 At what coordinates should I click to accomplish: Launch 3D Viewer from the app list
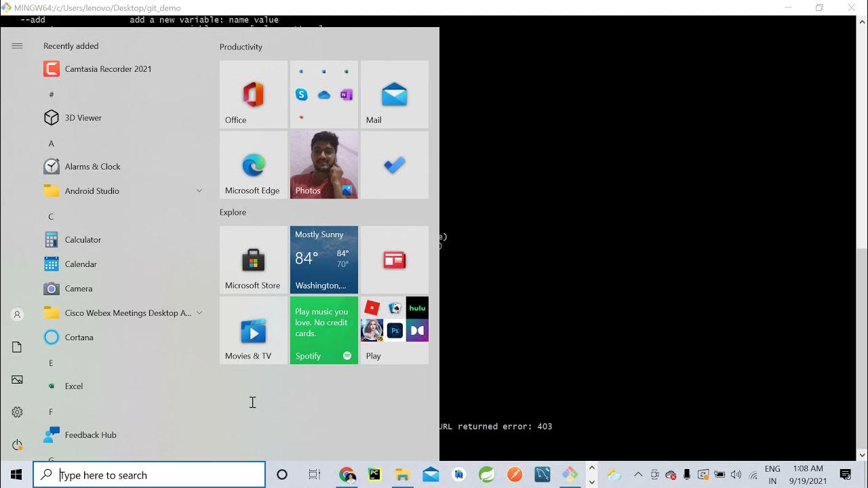(122, 118)
